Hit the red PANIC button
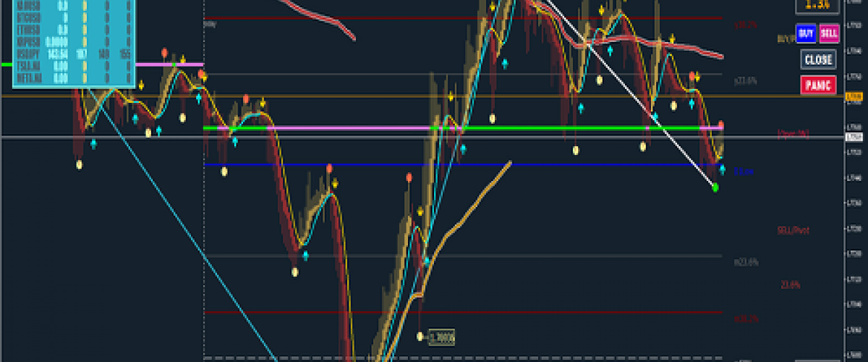Viewport: 868px width, 362px height. 817,85
